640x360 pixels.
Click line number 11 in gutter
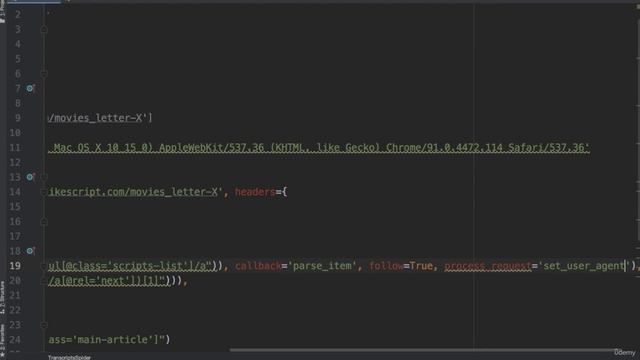tap(15, 147)
